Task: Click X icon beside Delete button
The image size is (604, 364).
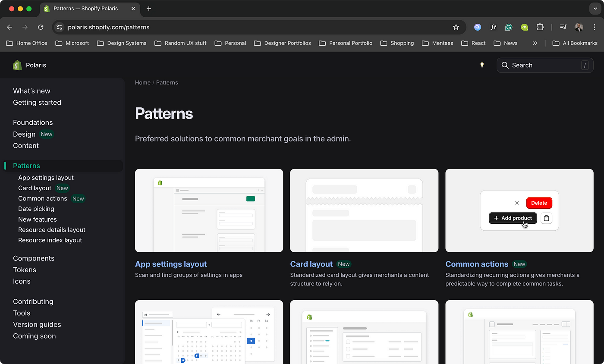Action: [x=517, y=203]
